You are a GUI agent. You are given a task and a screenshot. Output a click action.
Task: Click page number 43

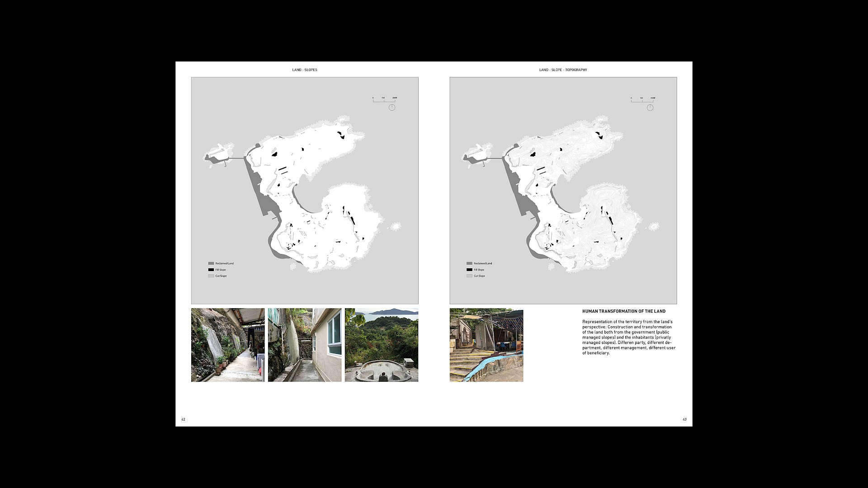pyautogui.click(x=684, y=419)
